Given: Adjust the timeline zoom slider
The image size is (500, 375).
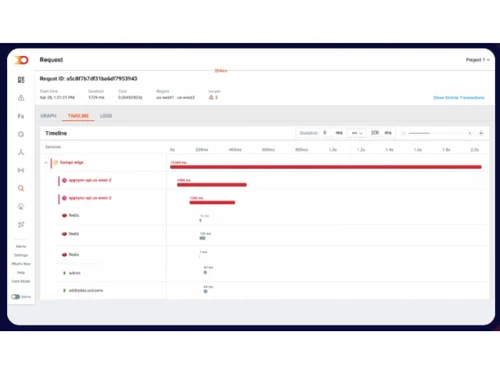Looking at the screenshot, I should [x=436, y=133].
